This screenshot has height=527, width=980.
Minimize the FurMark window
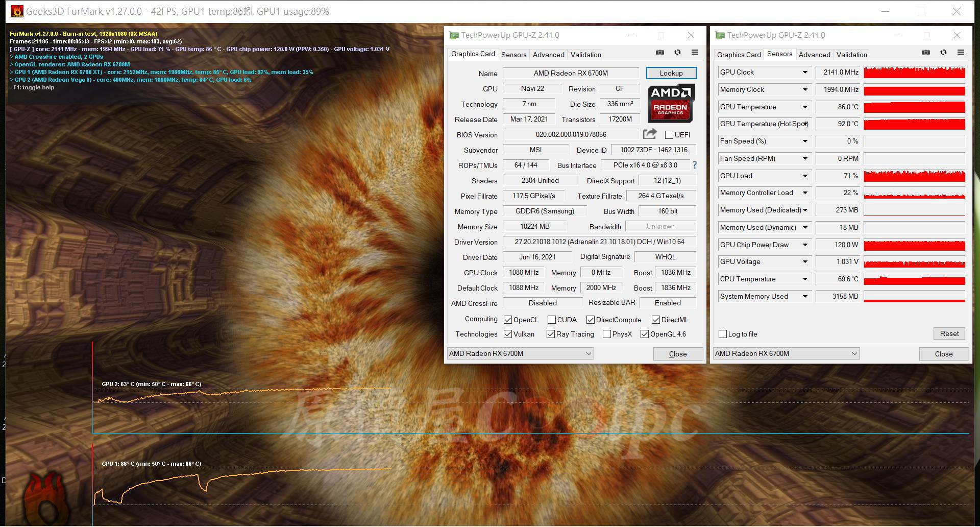click(886, 11)
